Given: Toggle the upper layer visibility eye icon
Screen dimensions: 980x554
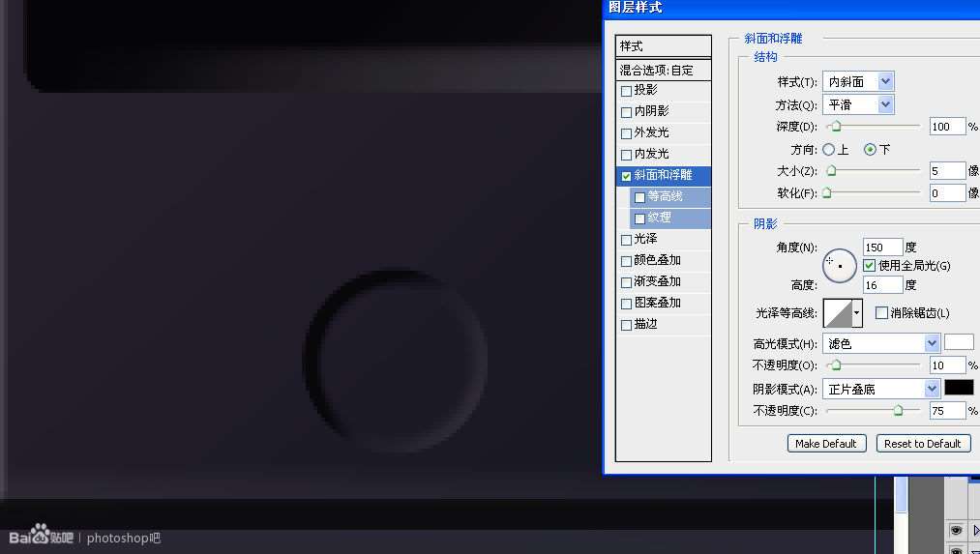Looking at the screenshot, I should point(956,530).
